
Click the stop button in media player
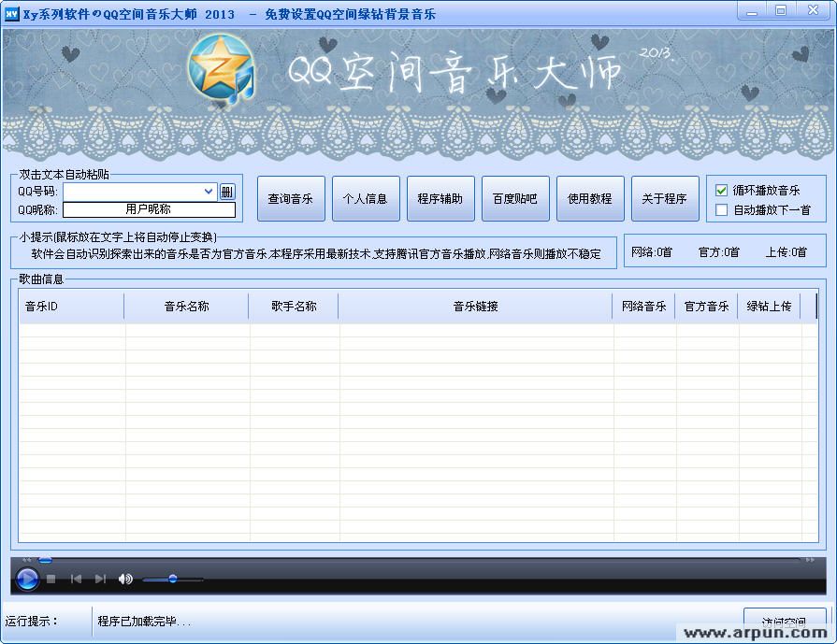pos(51,579)
